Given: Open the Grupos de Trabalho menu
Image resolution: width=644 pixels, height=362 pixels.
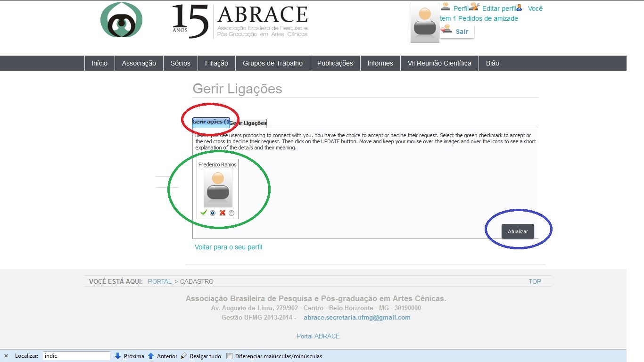Looking at the screenshot, I should [272, 63].
